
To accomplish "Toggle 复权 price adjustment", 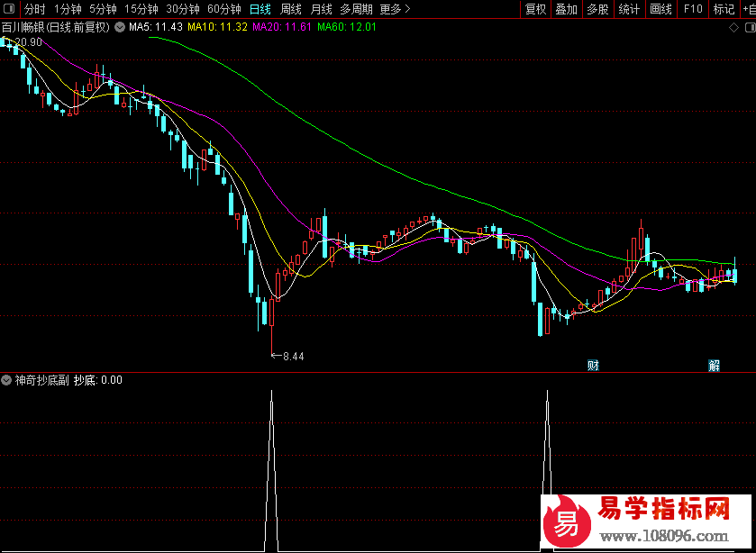I will coord(535,9).
